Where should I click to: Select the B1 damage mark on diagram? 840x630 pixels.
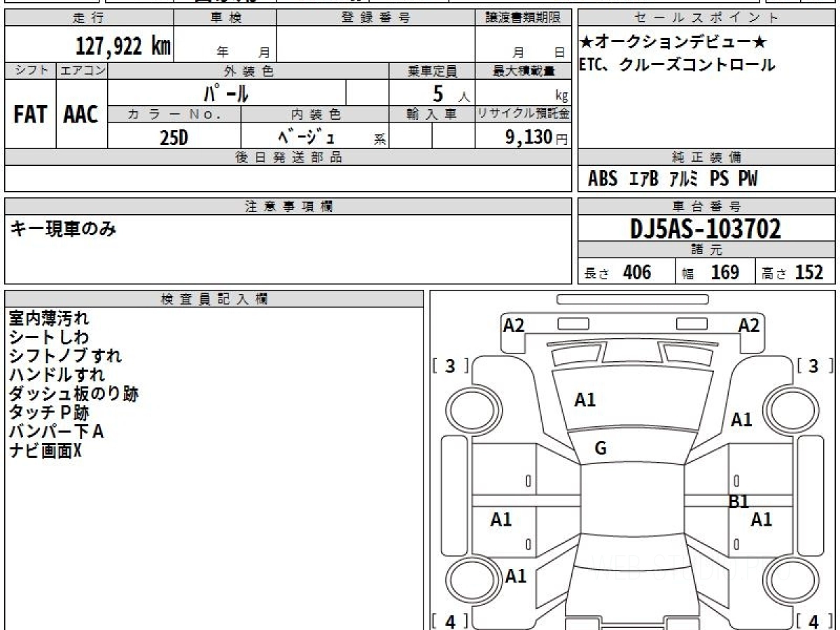[739, 501]
